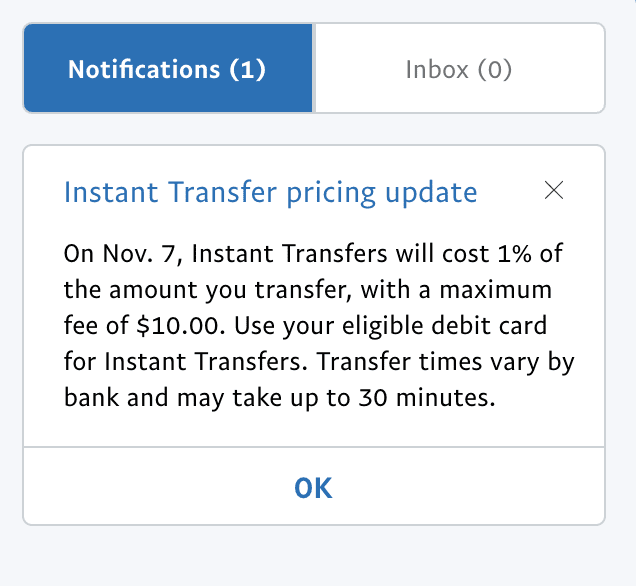Click the notification body text paragraph
This screenshot has height=586, width=636.
[x=319, y=325]
